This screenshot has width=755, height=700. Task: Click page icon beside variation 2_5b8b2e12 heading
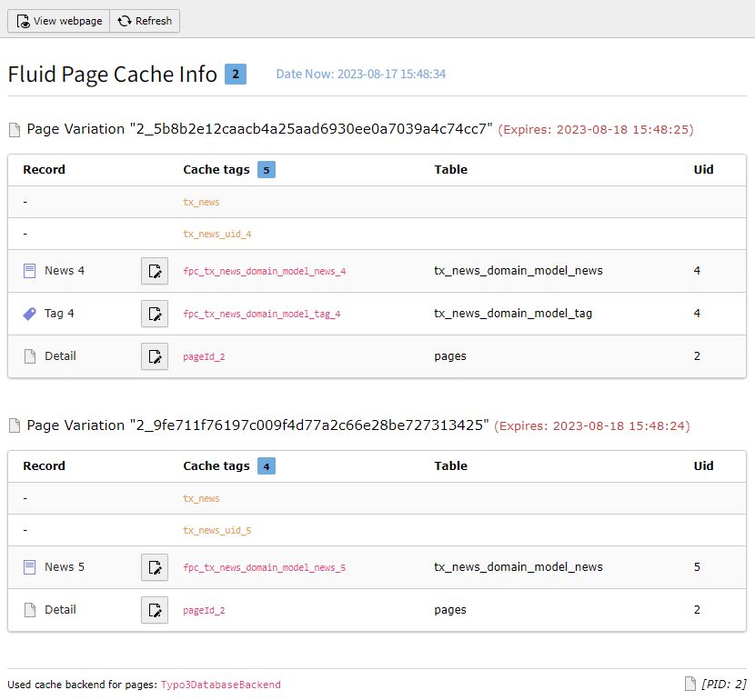tap(15, 130)
